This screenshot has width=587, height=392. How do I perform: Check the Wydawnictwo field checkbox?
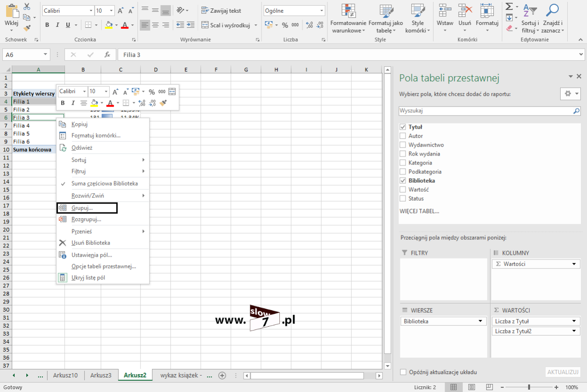click(403, 145)
